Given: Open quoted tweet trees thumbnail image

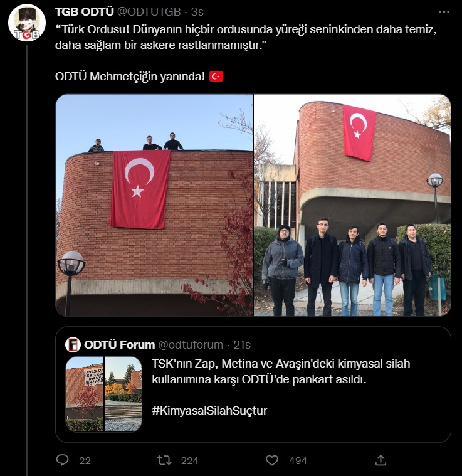Looking at the screenshot, I should click(123, 394).
